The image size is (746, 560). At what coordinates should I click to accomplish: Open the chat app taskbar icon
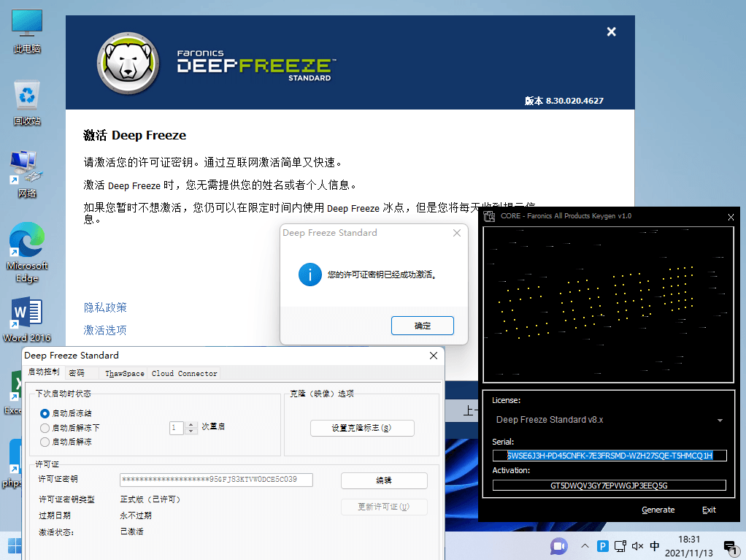[x=558, y=546]
